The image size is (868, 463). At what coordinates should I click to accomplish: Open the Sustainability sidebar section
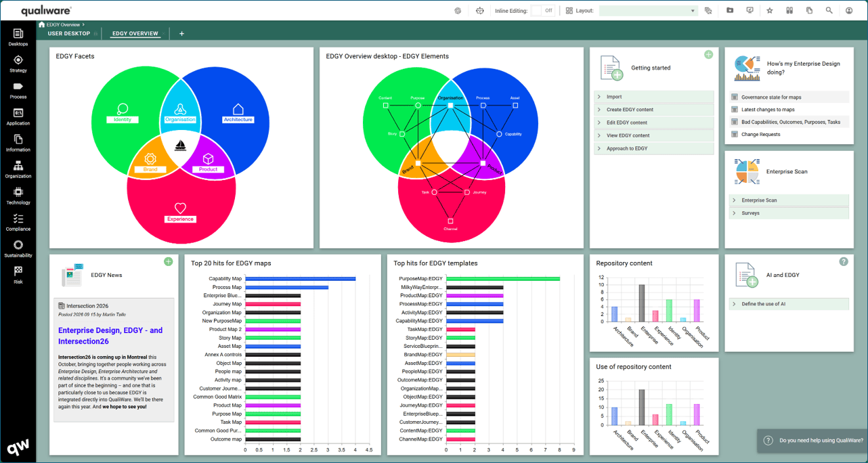18,249
